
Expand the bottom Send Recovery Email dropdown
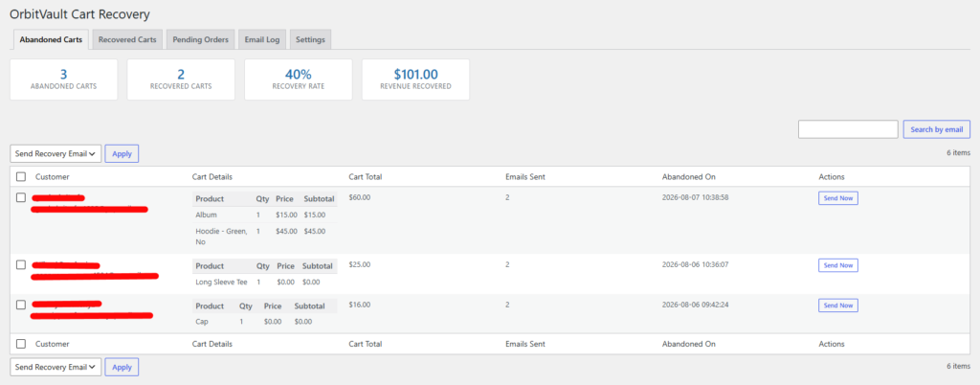[x=56, y=367]
